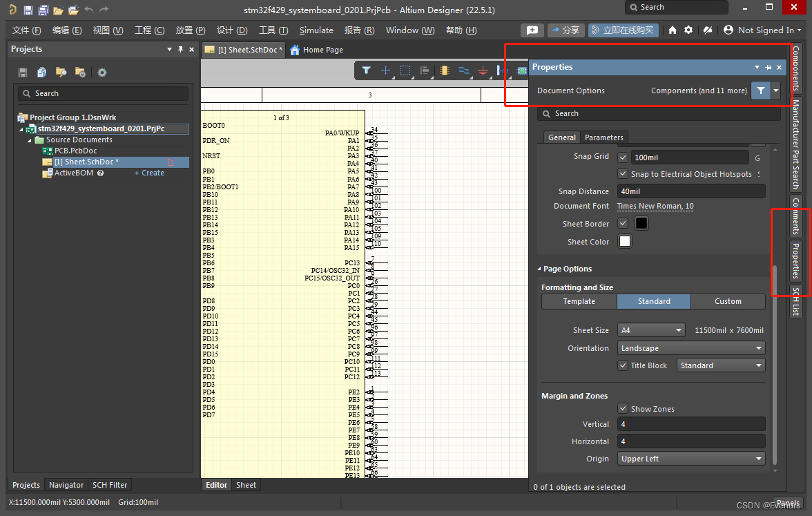Click the folder search icon in the Projects panel
812x516 pixels.
coord(61,72)
